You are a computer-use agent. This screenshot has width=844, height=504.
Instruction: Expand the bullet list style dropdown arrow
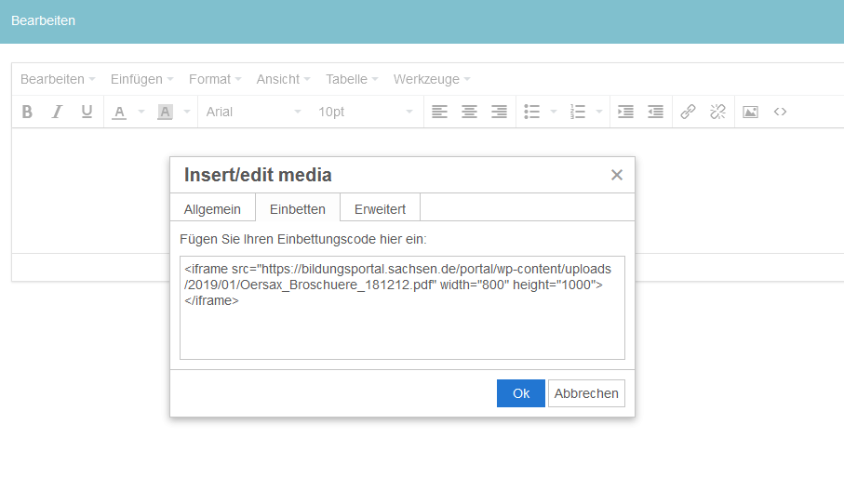pyautogui.click(x=554, y=112)
